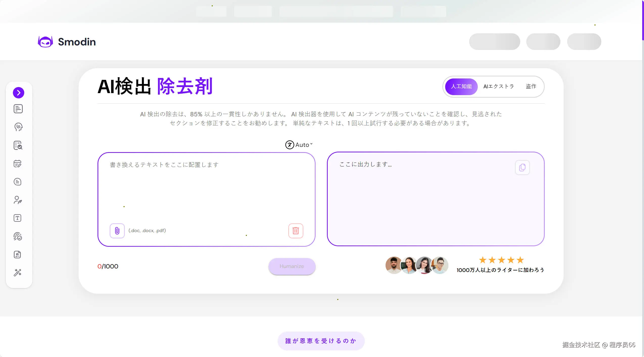Expand the sidebar with purple arrow
644x357 pixels.
pos(18,93)
